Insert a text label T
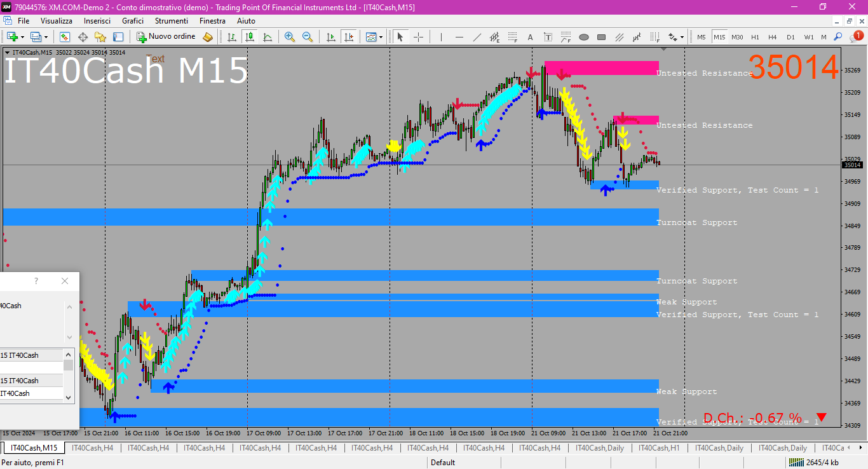The height and width of the screenshot is (469, 868). point(548,37)
